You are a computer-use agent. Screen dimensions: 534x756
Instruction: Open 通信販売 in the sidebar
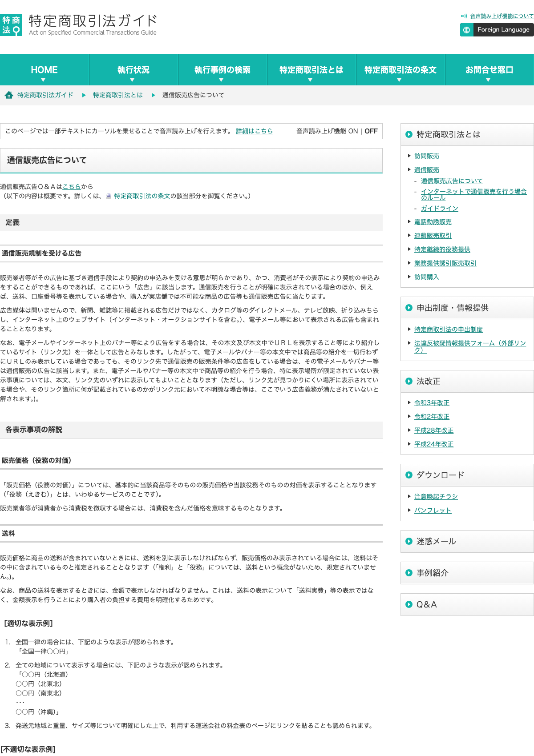[x=427, y=170]
